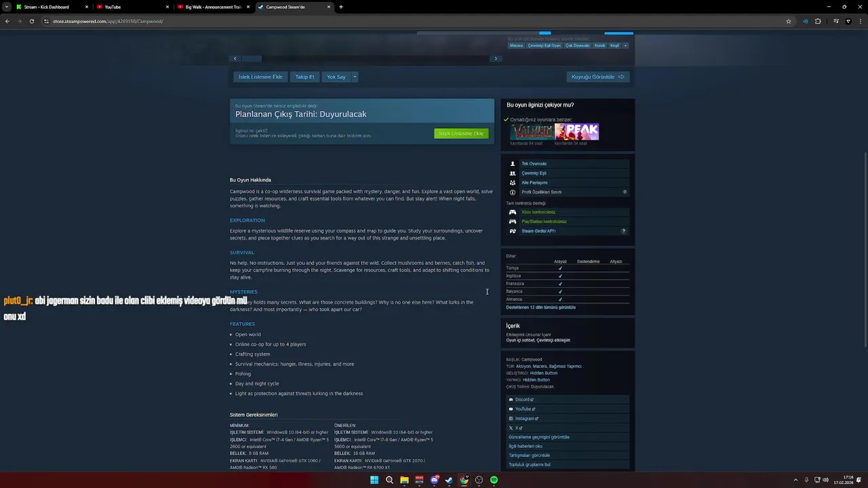
Task: Open the browser extensions puzzle icon
Action: 818,21
